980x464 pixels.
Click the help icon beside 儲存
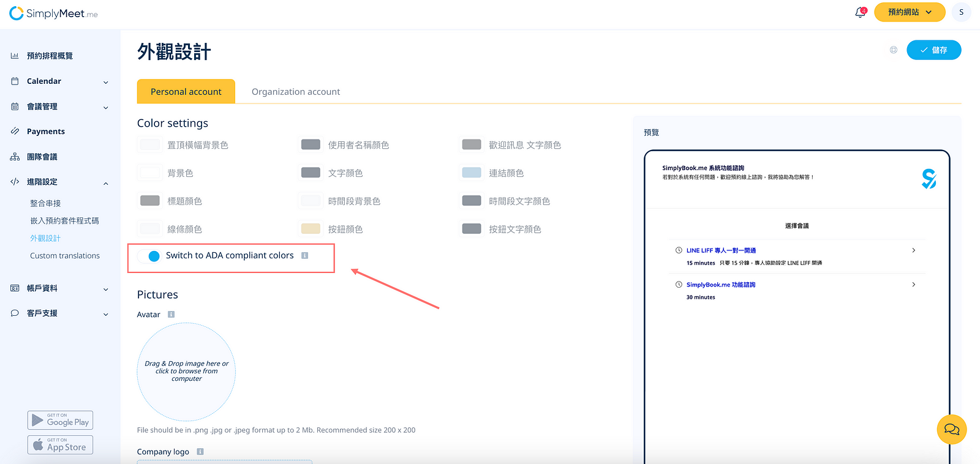click(x=894, y=50)
